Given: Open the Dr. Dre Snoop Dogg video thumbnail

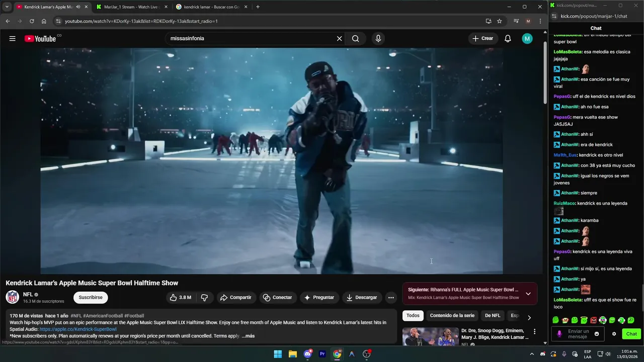Looking at the screenshot, I should (x=430, y=336).
